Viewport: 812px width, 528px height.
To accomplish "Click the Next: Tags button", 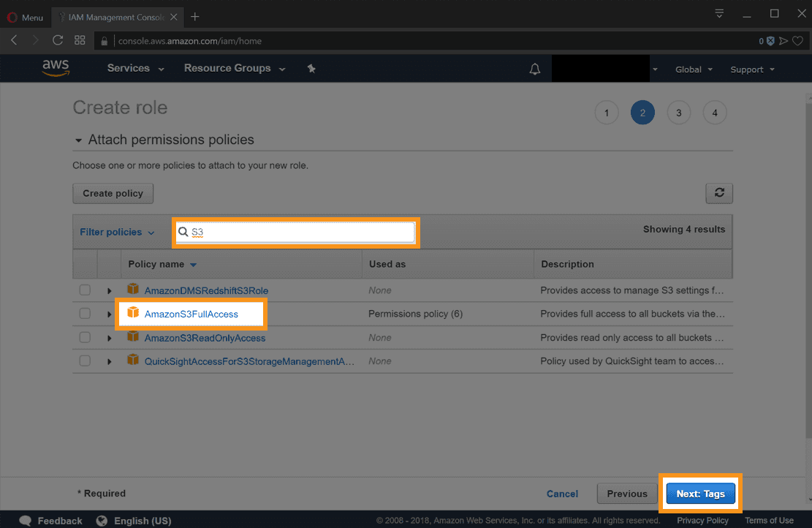I will click(700, 494).
